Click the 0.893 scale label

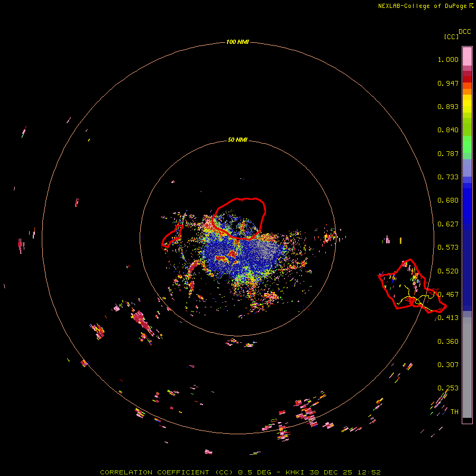[448, 106]
